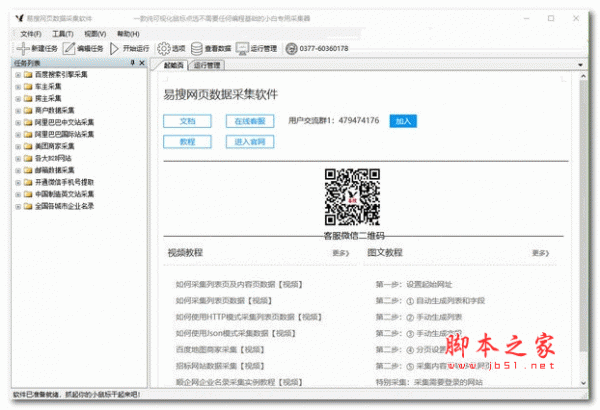Screen dimensions: 600x410
Task: Open 手动生成列表 tutorial link
Action: (x=419, y=317)
